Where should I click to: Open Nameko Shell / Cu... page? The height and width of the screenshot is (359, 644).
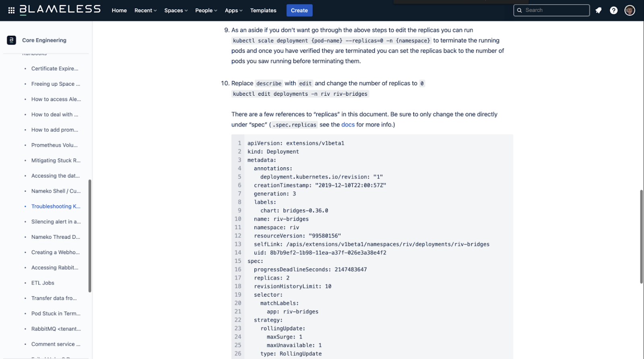56,191
